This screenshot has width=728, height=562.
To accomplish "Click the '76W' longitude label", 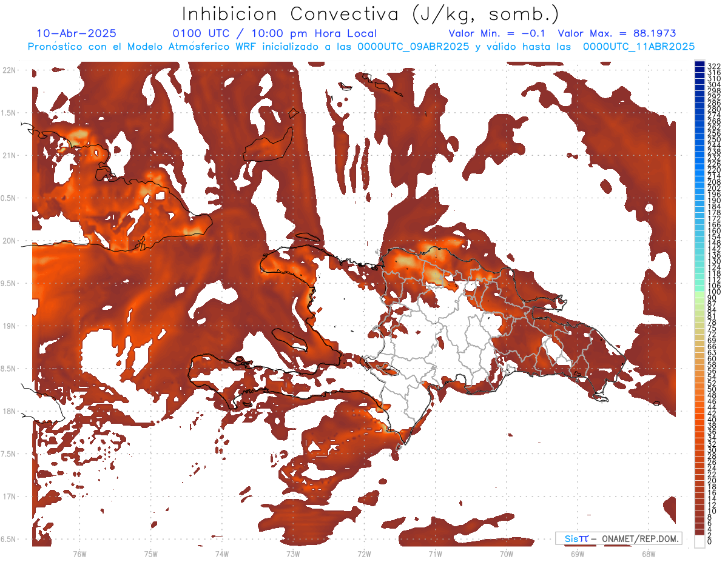I will pyautogui.click(x=79, y=554).
